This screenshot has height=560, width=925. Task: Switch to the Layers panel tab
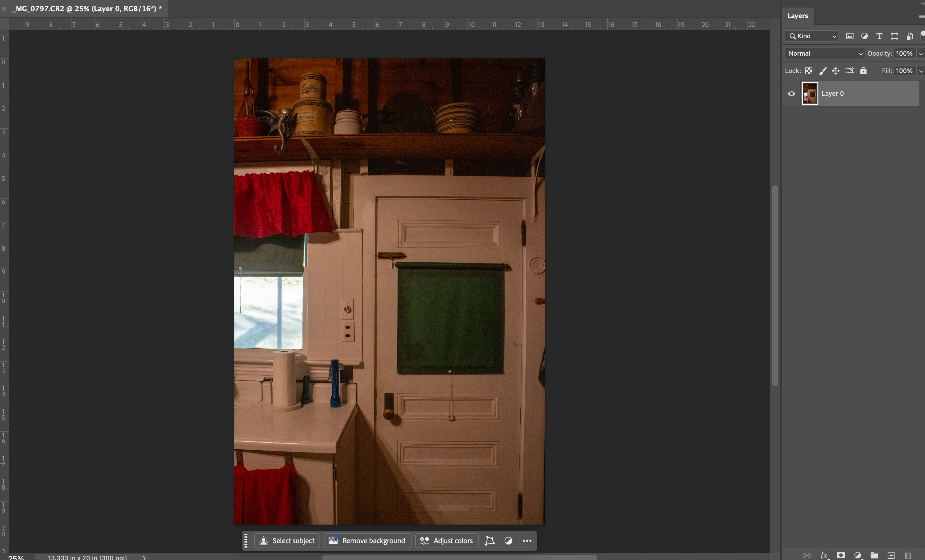coord(797,16)
